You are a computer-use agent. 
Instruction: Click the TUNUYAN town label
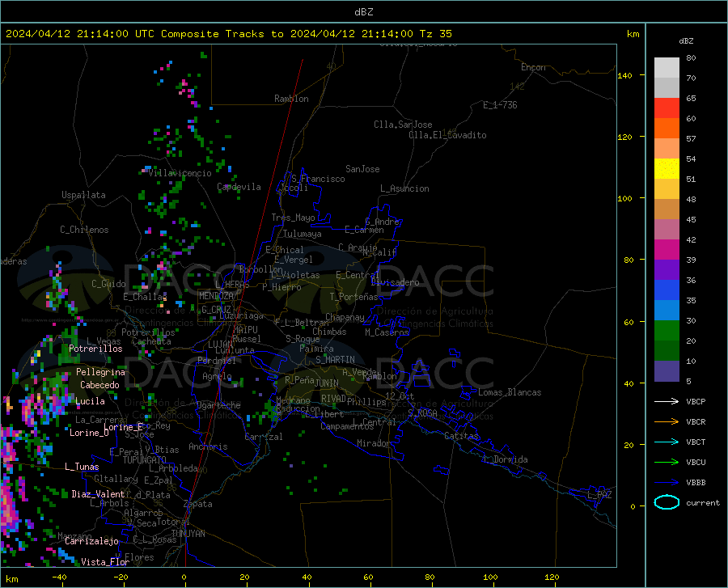point(188,534)
